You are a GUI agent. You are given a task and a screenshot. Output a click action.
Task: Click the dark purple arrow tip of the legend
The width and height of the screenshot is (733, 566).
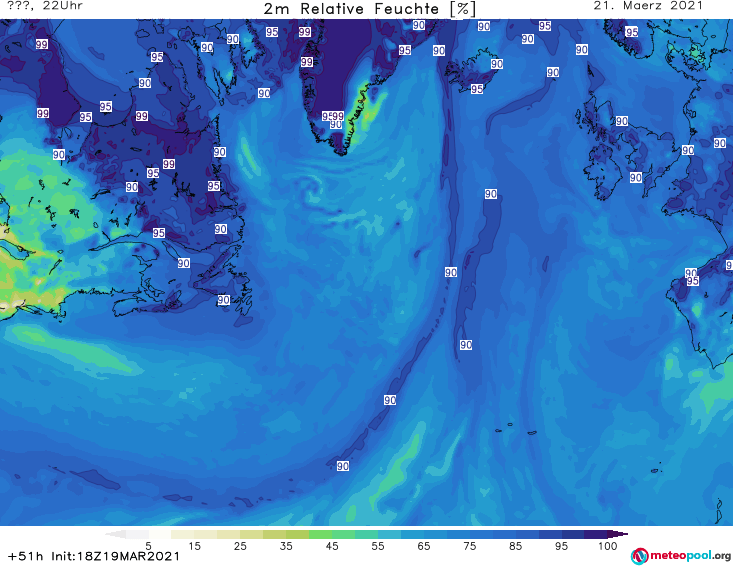[618, 534]
